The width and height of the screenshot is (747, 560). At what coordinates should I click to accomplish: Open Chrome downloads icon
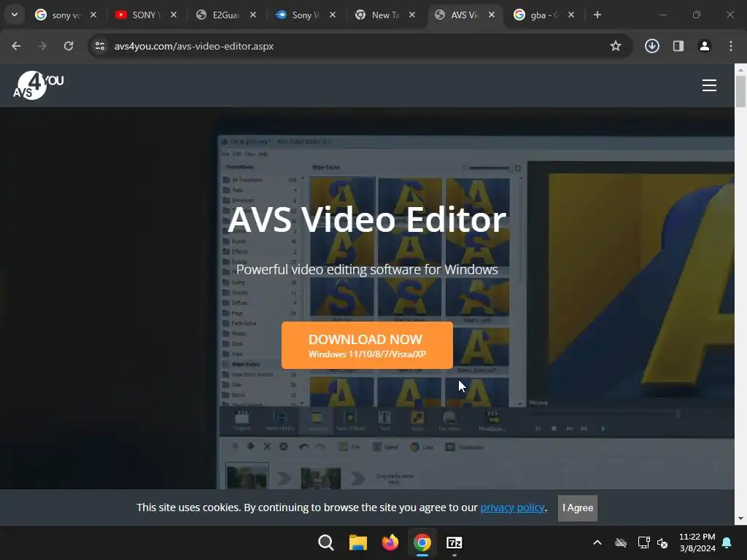[x=652, y=46]
